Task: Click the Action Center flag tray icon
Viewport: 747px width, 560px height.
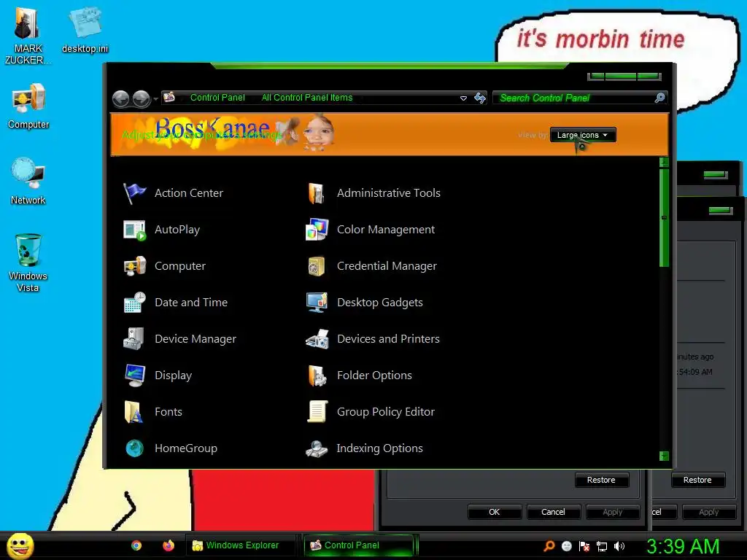Action: click(x=584, y=546)
